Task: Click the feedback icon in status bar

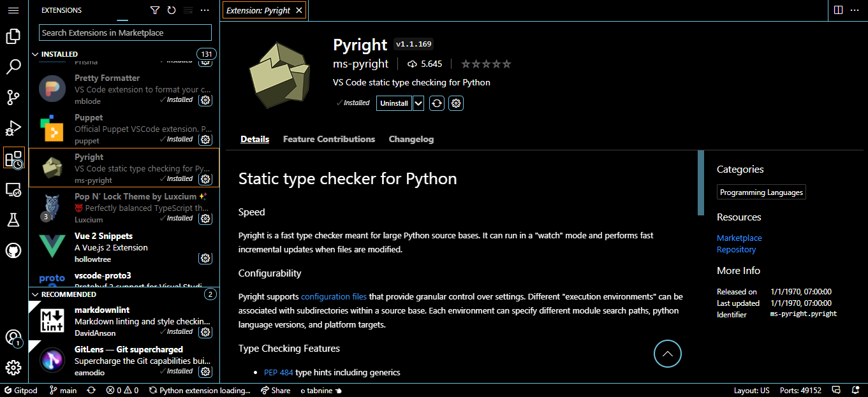Action: (x=837, y=390)
